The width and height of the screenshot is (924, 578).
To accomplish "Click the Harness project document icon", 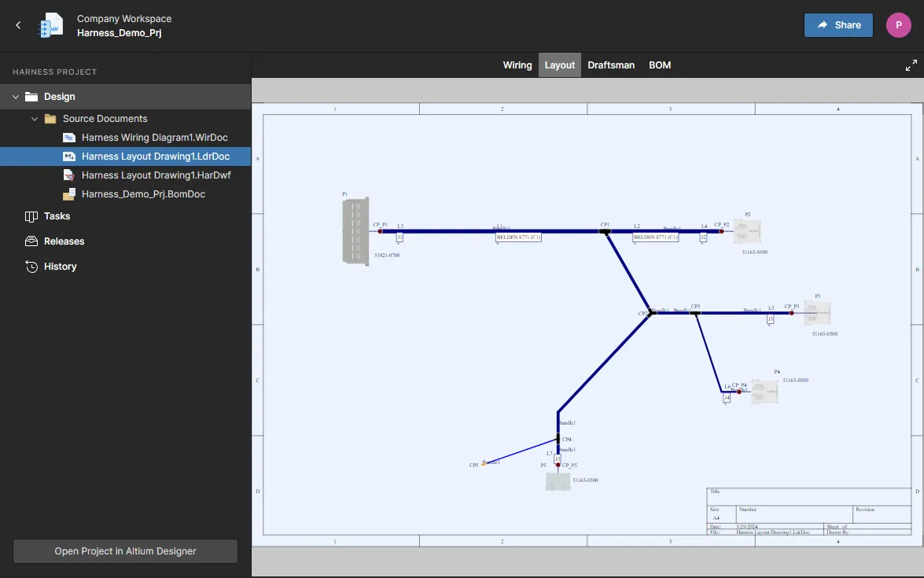I will point(50,25).
